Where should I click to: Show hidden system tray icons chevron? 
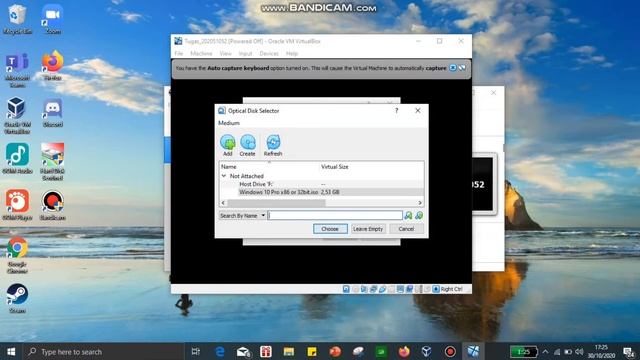545,351
